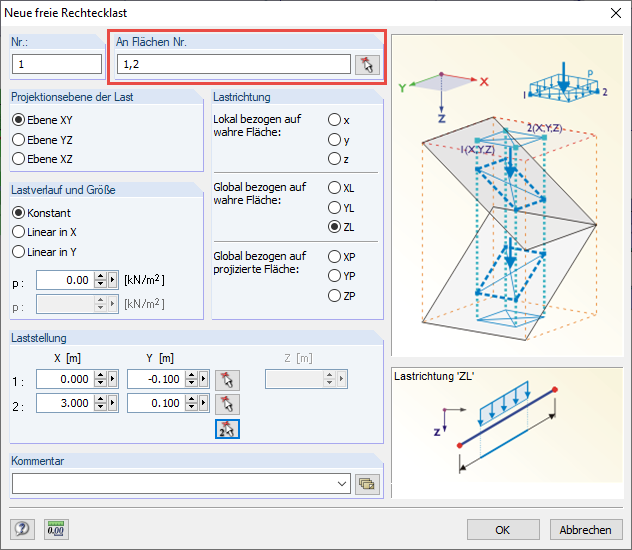Select local load direction z

[339, 159]
